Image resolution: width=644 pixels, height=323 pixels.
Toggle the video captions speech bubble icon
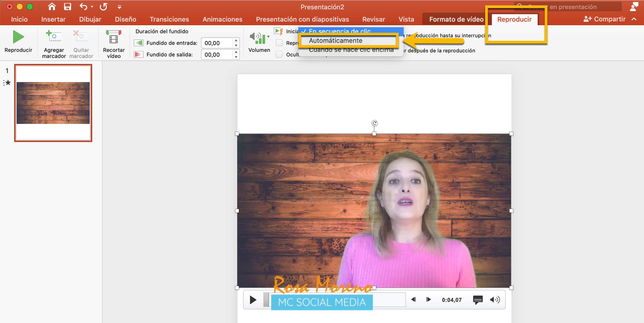point(478,300)
